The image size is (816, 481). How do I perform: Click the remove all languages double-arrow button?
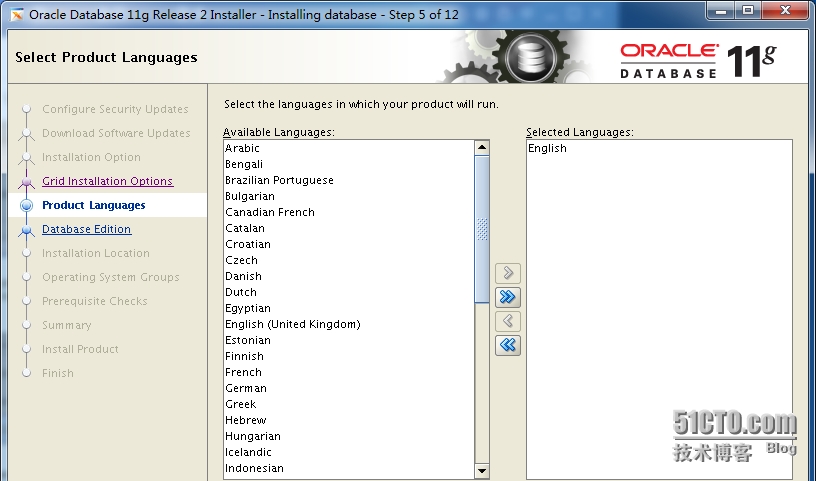pos(508,345)
